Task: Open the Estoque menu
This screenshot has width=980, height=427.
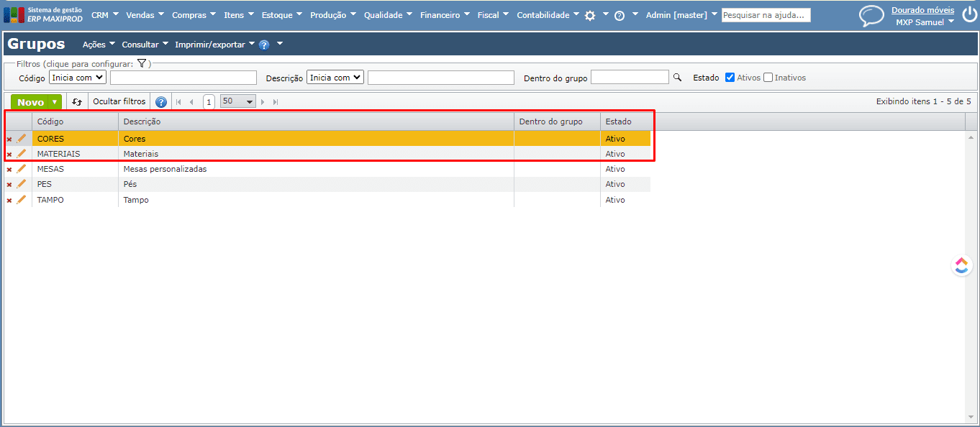Action: 282,15
